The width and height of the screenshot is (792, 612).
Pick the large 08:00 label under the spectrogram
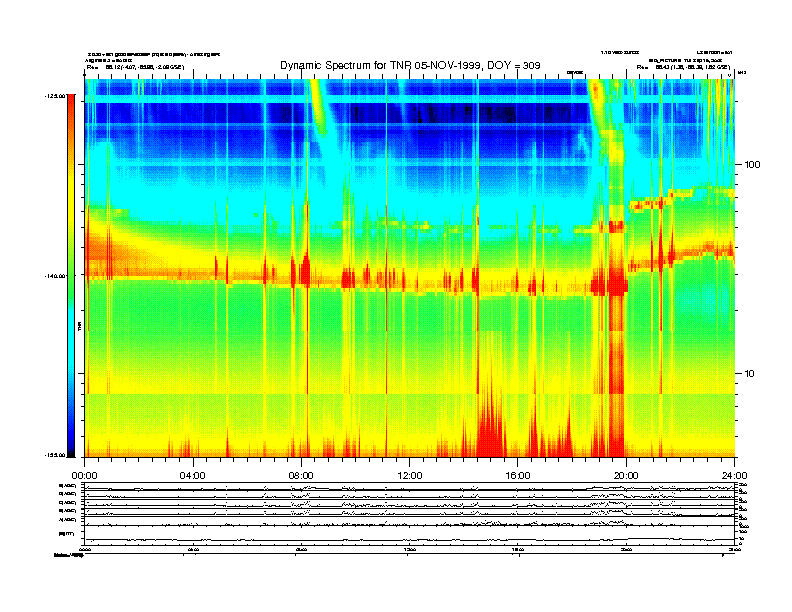(301, 476)
